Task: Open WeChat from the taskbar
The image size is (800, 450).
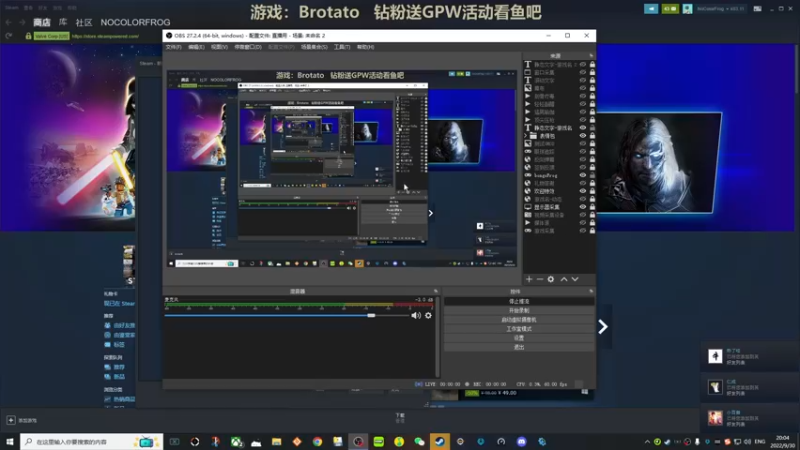Action: tap(419, 442)
